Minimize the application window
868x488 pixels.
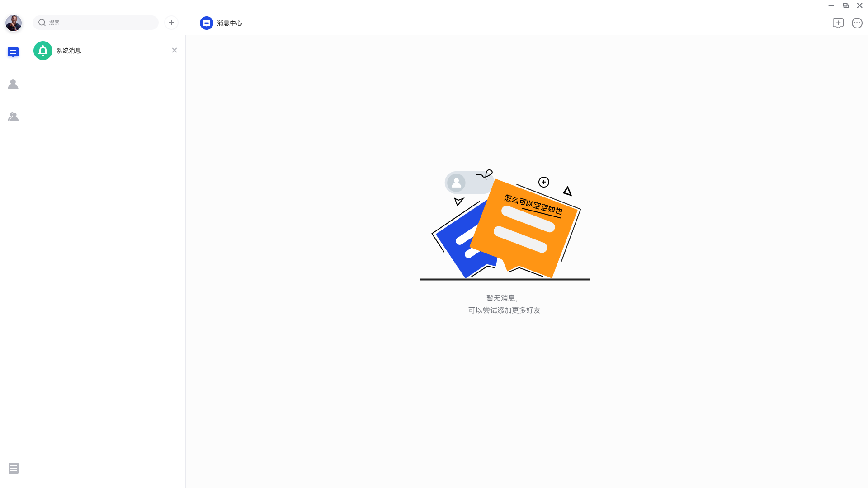[831, 5]
